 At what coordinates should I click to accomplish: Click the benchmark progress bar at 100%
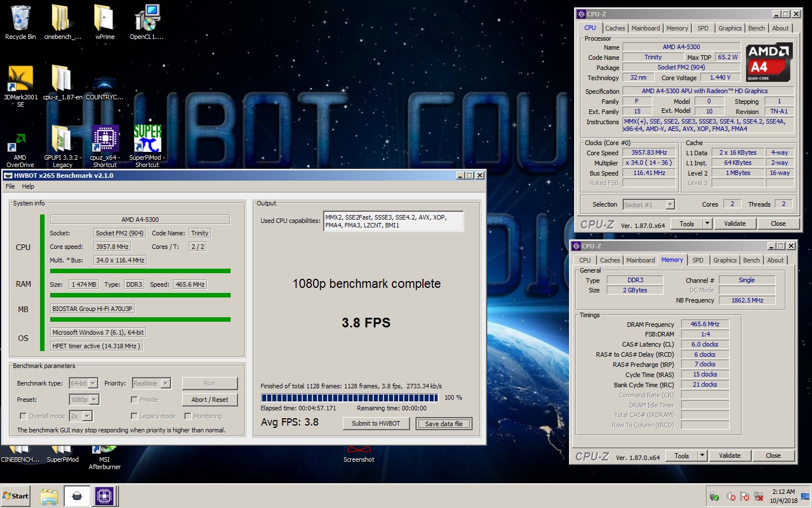pos(350,398)
